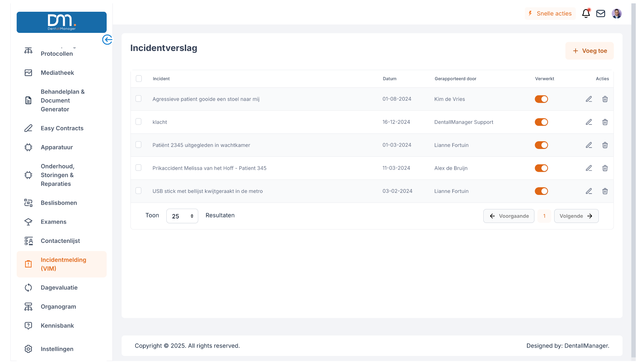Toggle Verwerkt for Kim de Vries incident
This screenshot has height=362, width=644.
point(541,99)
